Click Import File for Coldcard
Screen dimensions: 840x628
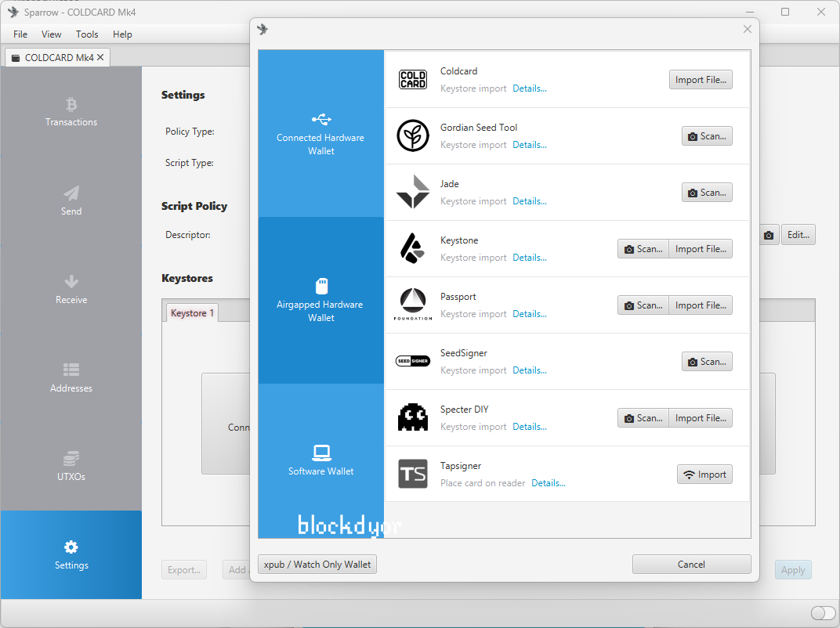701,80
